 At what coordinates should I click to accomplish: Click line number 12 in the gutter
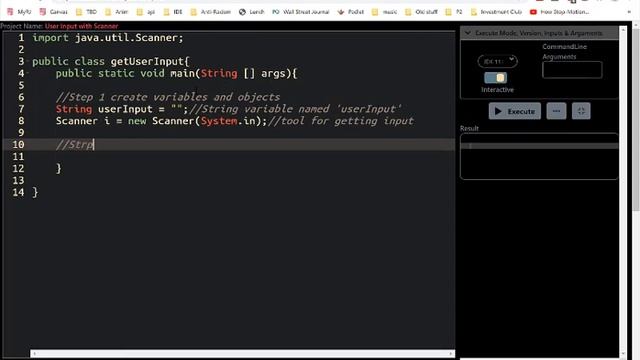[18, 169]
